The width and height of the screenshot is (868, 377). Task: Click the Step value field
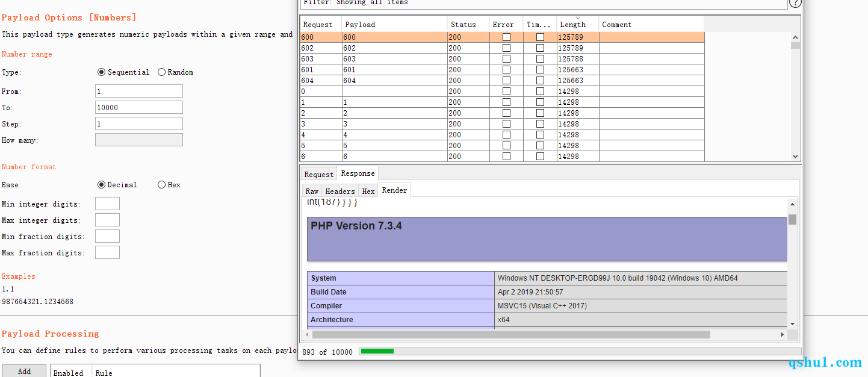click(x=139, y=123)
